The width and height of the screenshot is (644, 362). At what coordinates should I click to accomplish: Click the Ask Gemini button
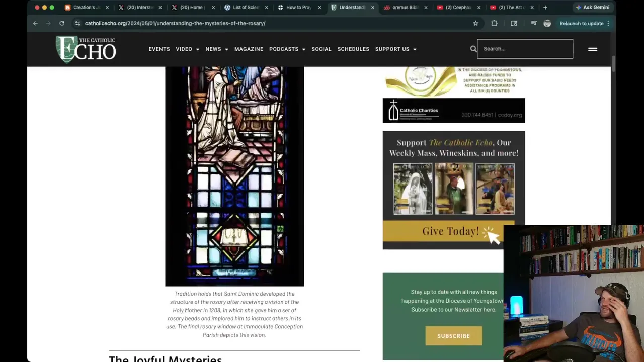[593, 7]
